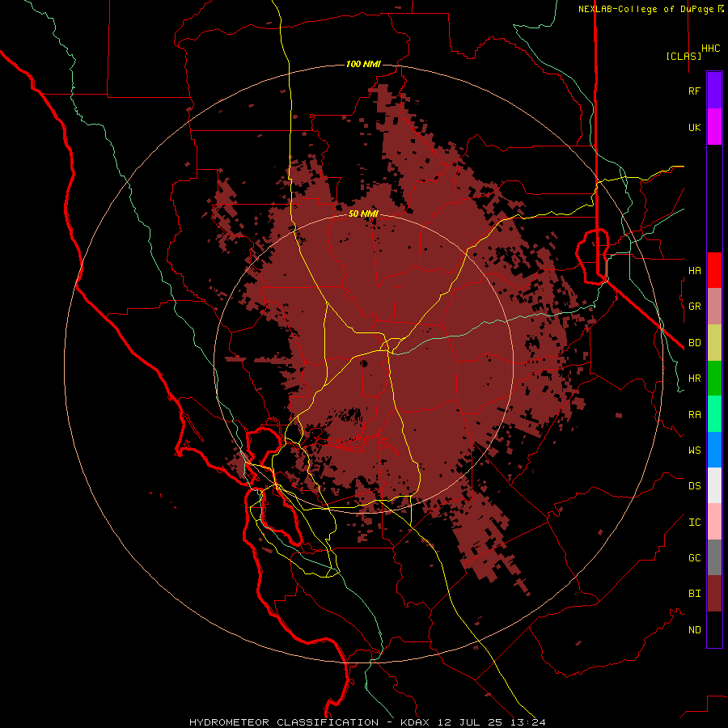
Task: Click the 50 NMI range ring label
Action: click(363, 214)
